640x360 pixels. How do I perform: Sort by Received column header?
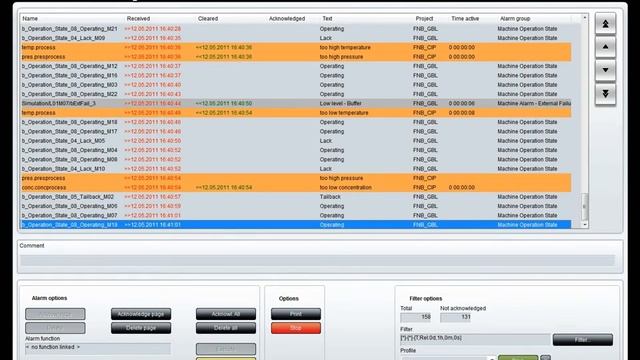coord(138,18)
